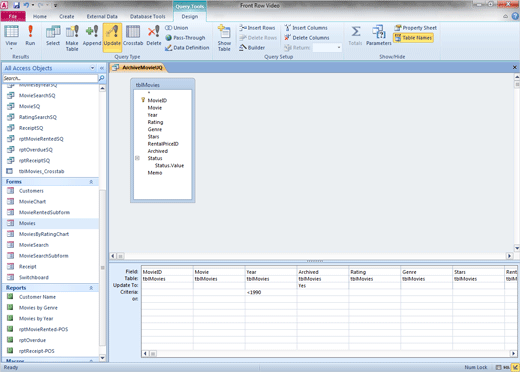This screenshot has height=372, width=520.
Task: Select the Movies by Genre report
Action: 38,308
